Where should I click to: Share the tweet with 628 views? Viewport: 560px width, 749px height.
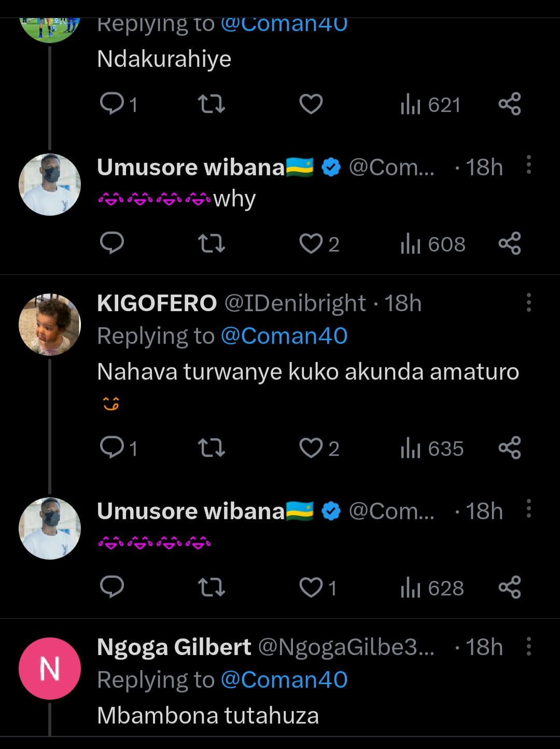point(510,587)
